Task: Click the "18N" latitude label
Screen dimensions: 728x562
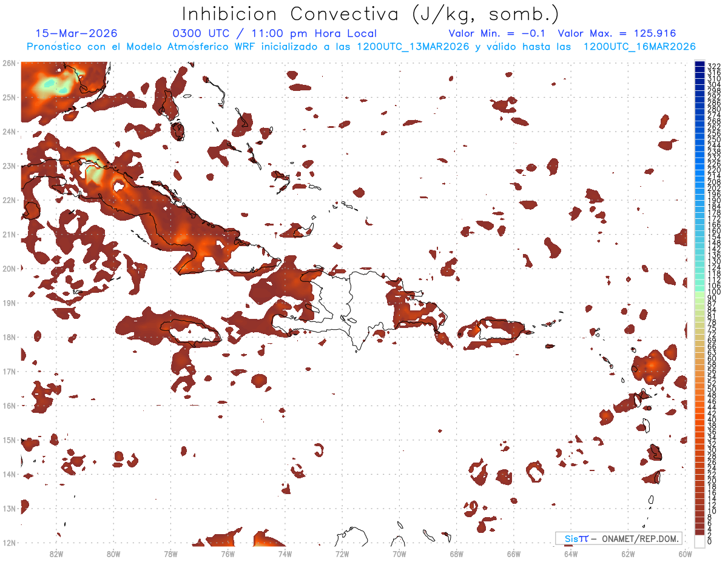Action: pos(8,337)
